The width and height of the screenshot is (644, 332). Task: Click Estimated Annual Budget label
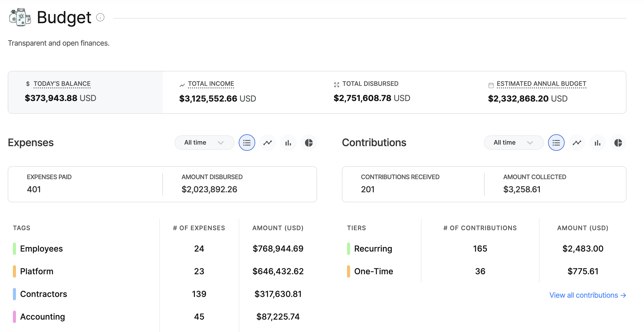click(541, 84)
